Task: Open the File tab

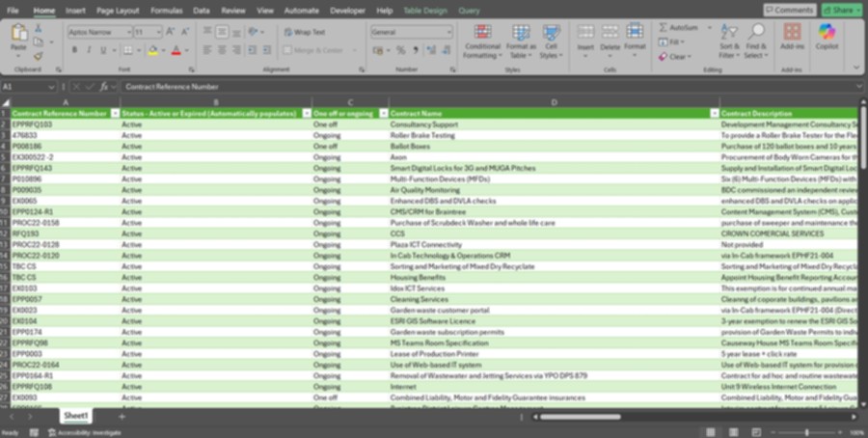Action: [x=13, y=11]
